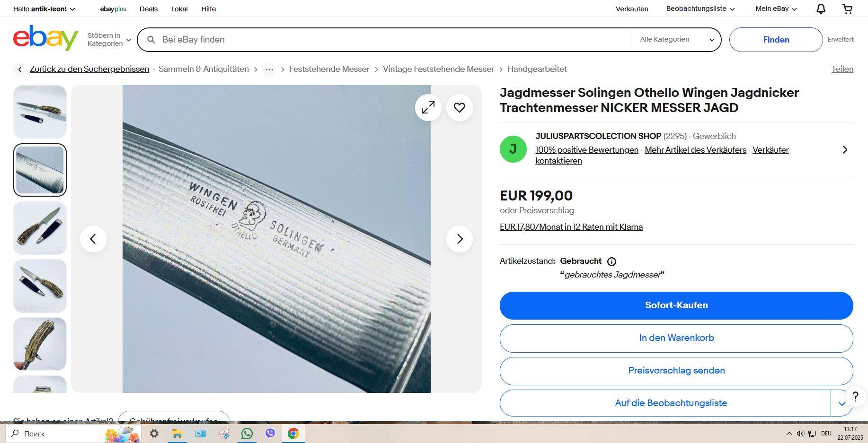Open the Alle Kategorien selector
This screenshot has height=443, width=868.
(676, 40)
